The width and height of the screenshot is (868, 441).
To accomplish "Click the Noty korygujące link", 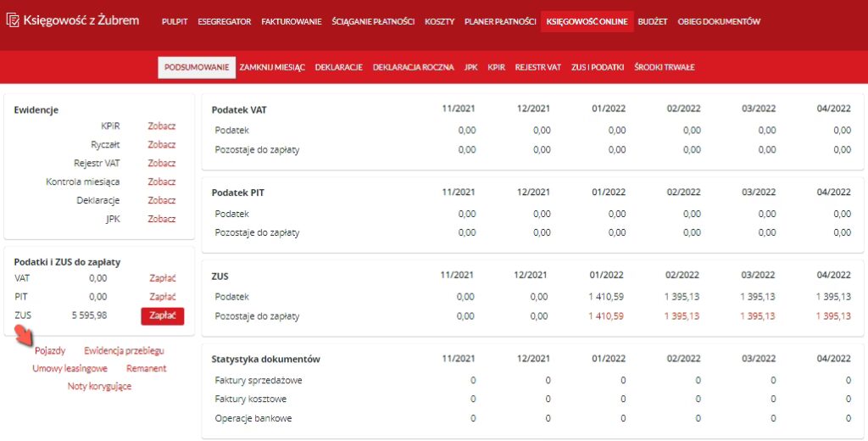I will 99,387.
